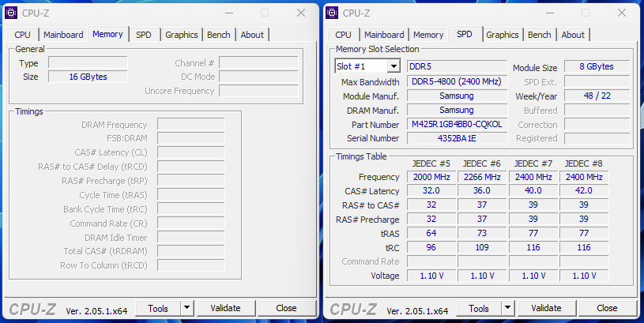Click the Samsung value beside Module Manuf.

[458, 96]
